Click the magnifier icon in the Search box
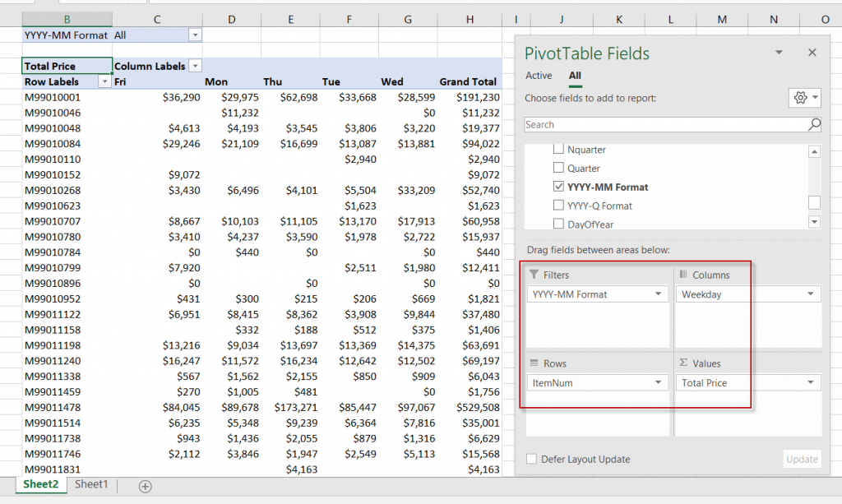 click(x=814, y=125)
